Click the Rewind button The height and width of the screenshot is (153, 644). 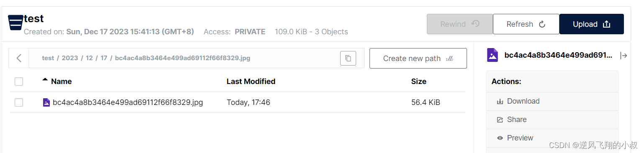click(460, 24)
